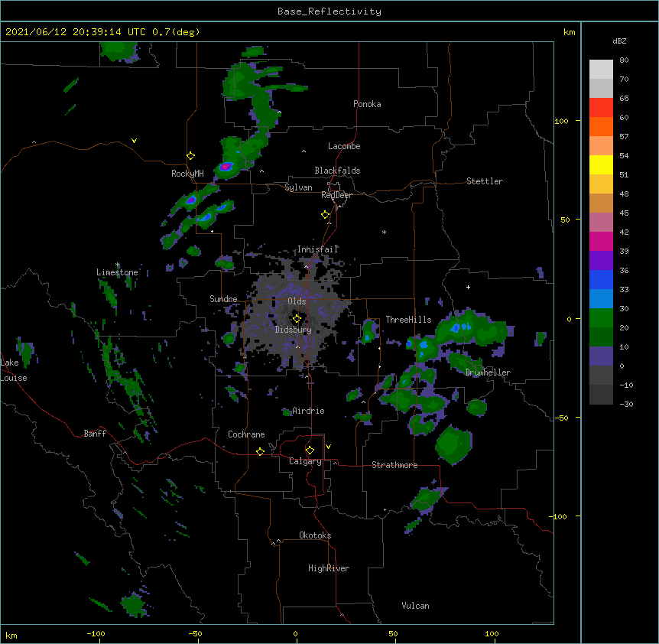Click the white plus marker north of Drumheller
Image resolution: width=659 pixels, height=644 pixels.
[468, 287]
